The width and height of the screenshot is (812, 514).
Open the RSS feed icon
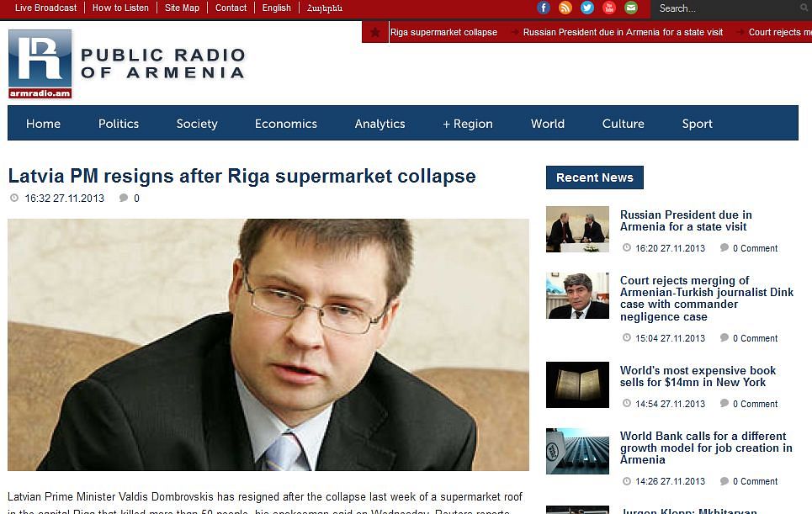pyautogui.click(x=565, y=8)
